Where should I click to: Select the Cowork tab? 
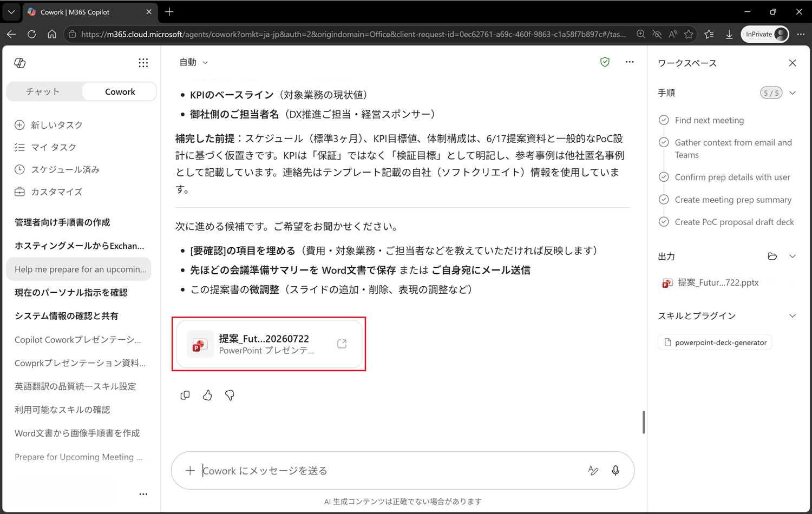point(120,91)
